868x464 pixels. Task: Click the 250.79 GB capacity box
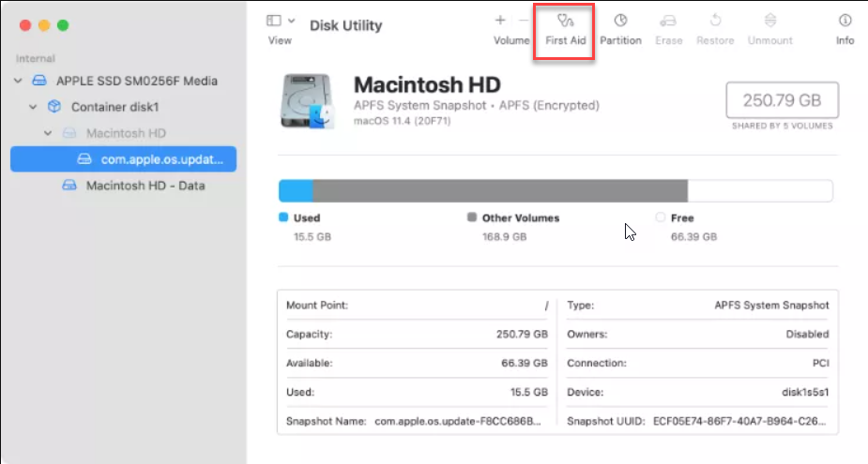(783, 100)
